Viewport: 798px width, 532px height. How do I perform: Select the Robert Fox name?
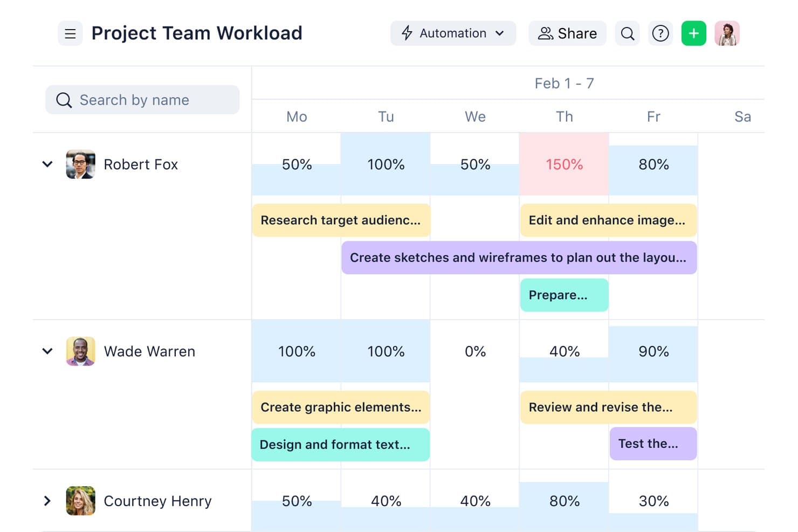[x=141, y=164]
